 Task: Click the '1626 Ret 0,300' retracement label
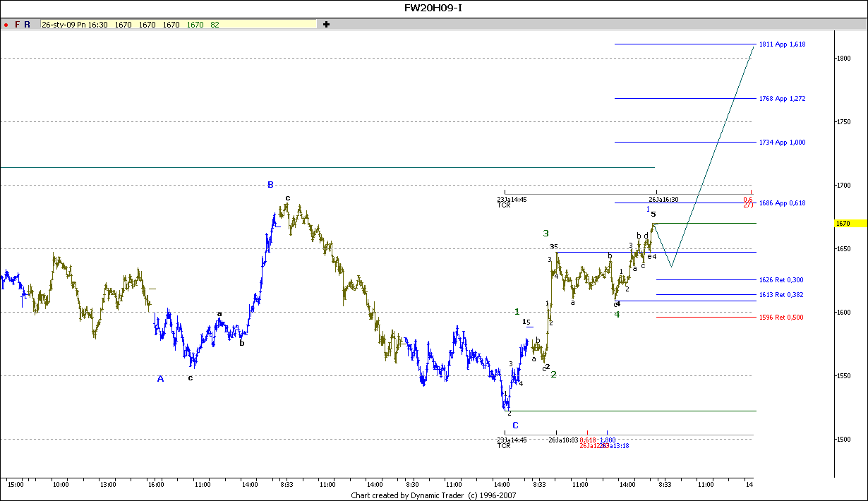coord(781,280)
